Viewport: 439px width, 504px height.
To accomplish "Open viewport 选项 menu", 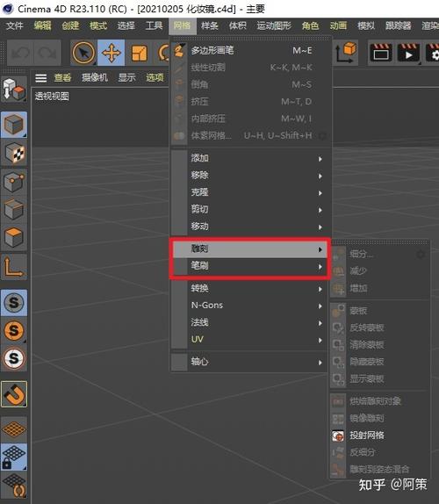I will click(x=155, y=77).
